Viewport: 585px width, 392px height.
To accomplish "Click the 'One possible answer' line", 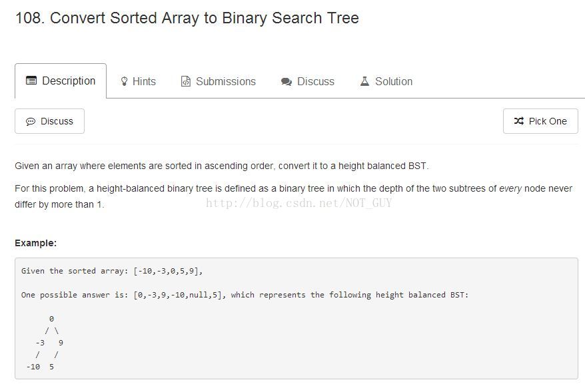I will tap(245, 295).
